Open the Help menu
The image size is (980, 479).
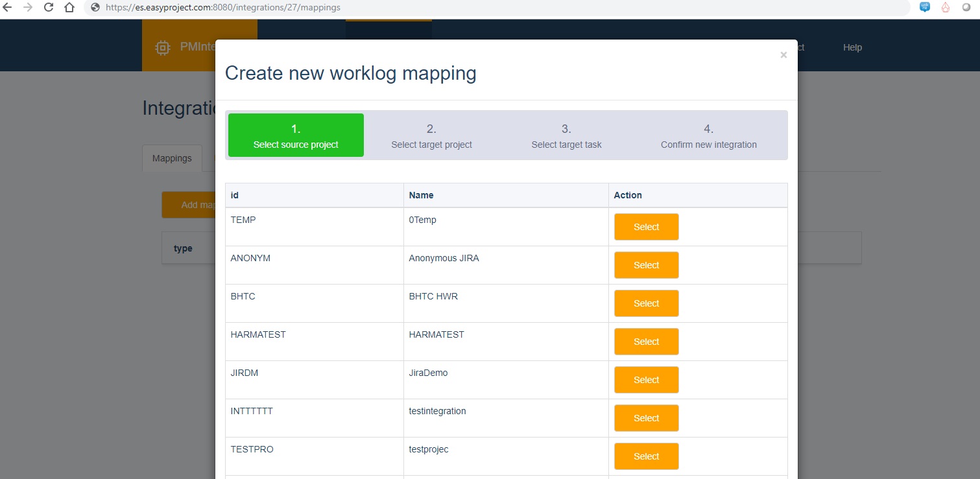pos(852,47)
